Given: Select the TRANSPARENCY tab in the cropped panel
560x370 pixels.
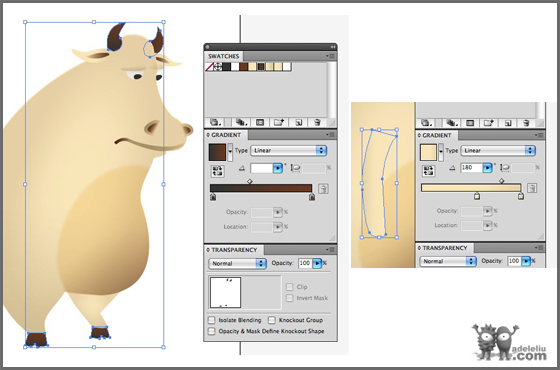Looking at the screenshot, I should (445, 248).
